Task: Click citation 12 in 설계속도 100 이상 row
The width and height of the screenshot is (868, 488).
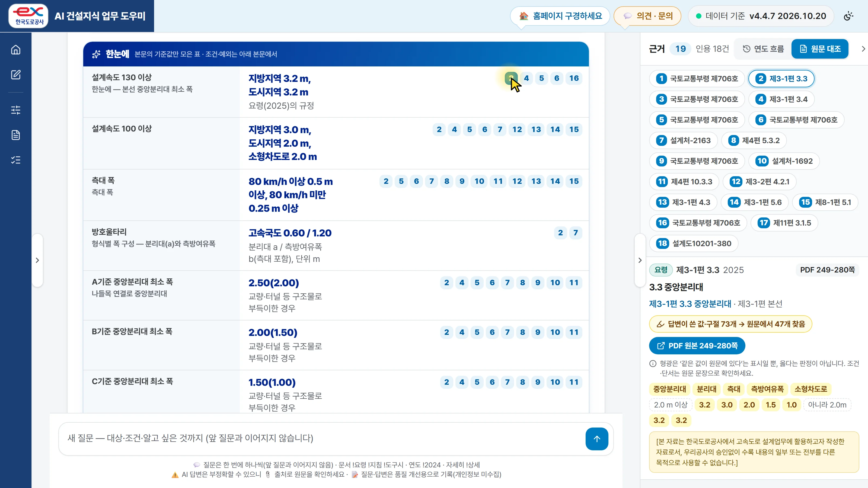Action: (517, 129)
